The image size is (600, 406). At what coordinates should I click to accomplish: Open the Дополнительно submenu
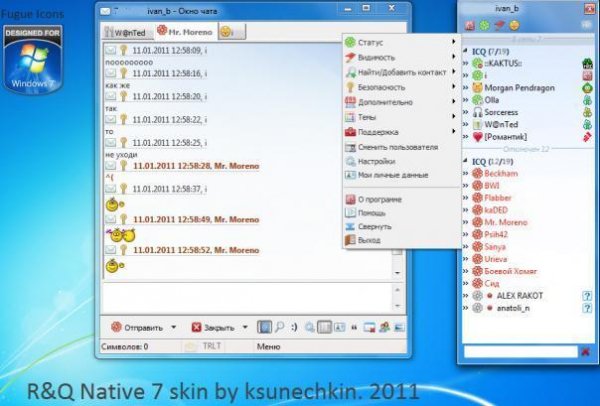(401, 102)
